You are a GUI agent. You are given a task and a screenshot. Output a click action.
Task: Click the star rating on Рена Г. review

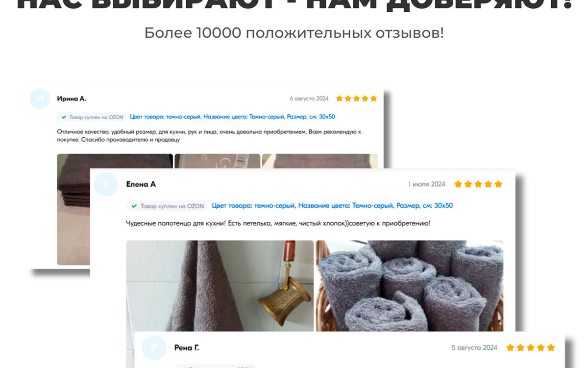tap(531, 348)
